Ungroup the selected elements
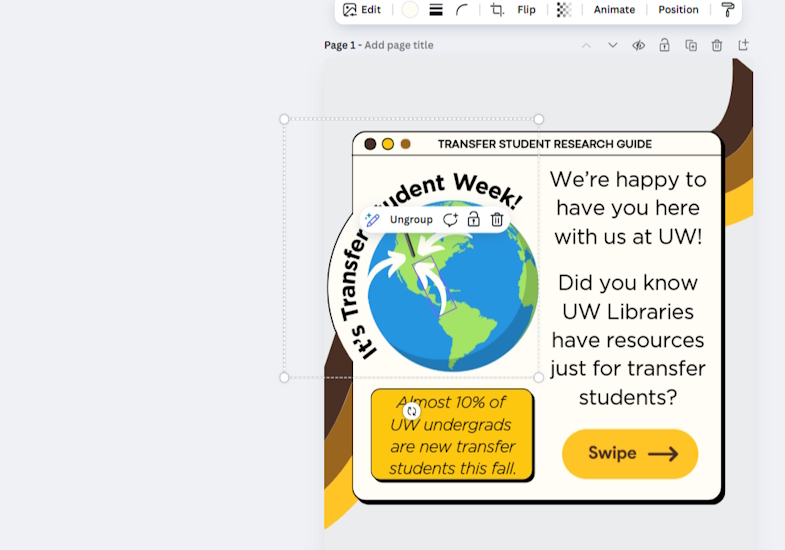The width and height of the screenshot is (785, 550). click(411, 220)
